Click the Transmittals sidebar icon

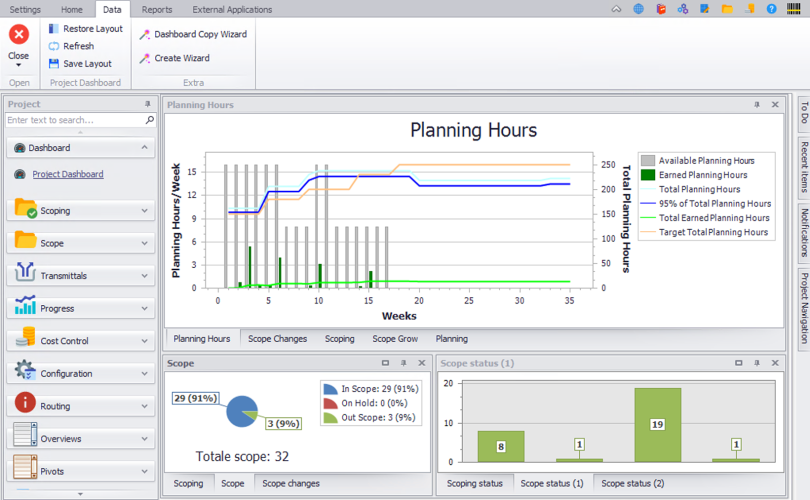click(x=25, y=275)
